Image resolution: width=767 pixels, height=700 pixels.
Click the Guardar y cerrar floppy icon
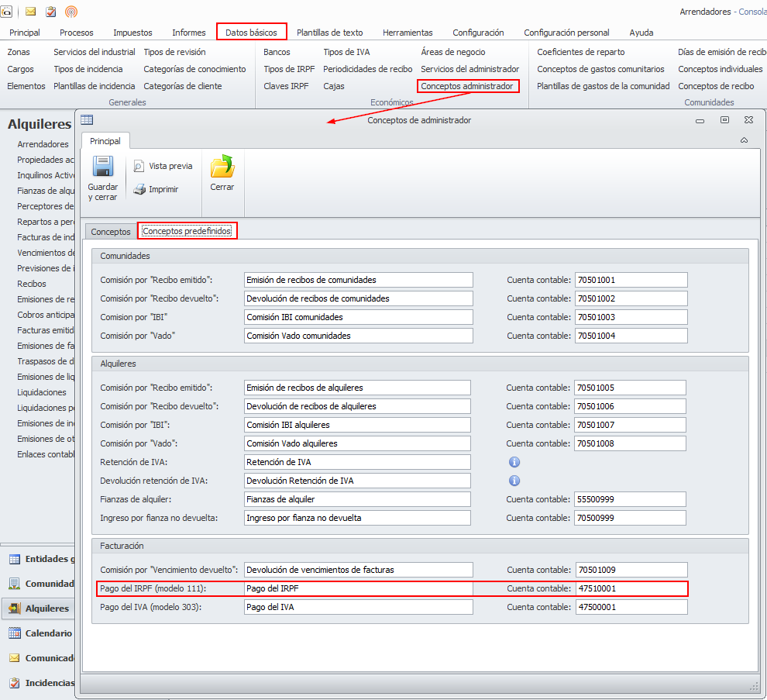coord(103,168)
